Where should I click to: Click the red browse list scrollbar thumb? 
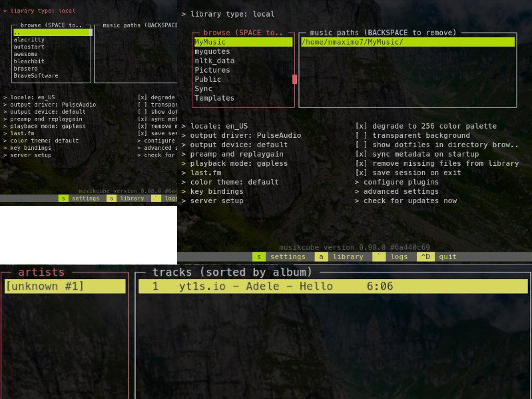coord(294,79)
